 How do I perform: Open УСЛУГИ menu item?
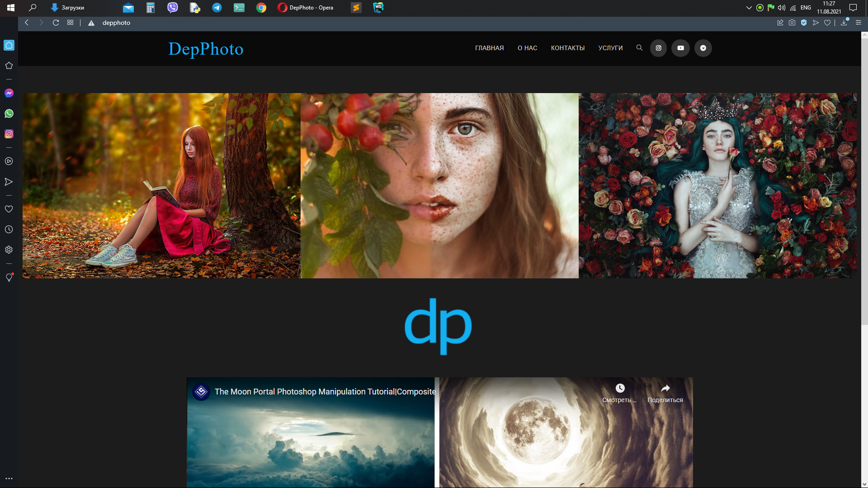610,48
